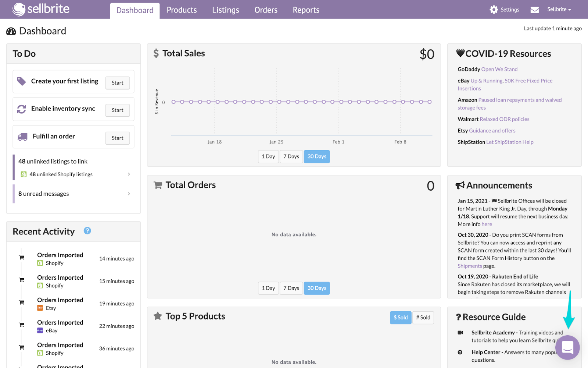Open the Shipments link in Announcements

[x=470, y=266]
